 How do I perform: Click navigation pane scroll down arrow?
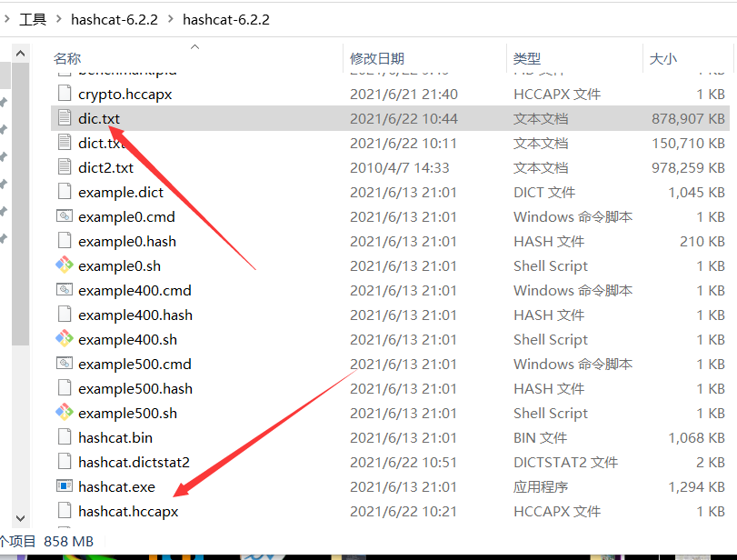20,518
